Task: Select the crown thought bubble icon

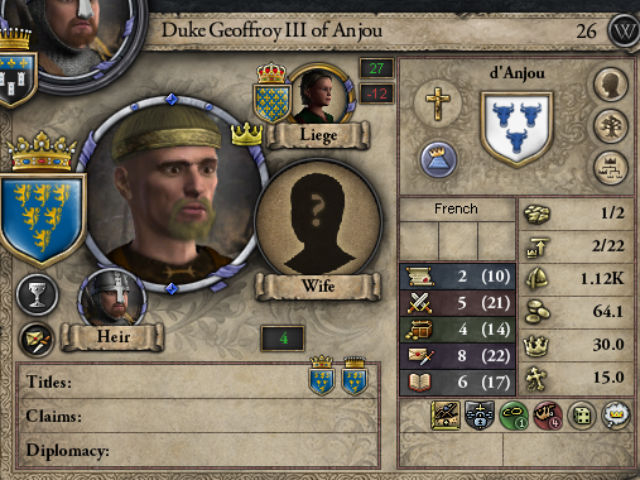Action: [615, 416]
